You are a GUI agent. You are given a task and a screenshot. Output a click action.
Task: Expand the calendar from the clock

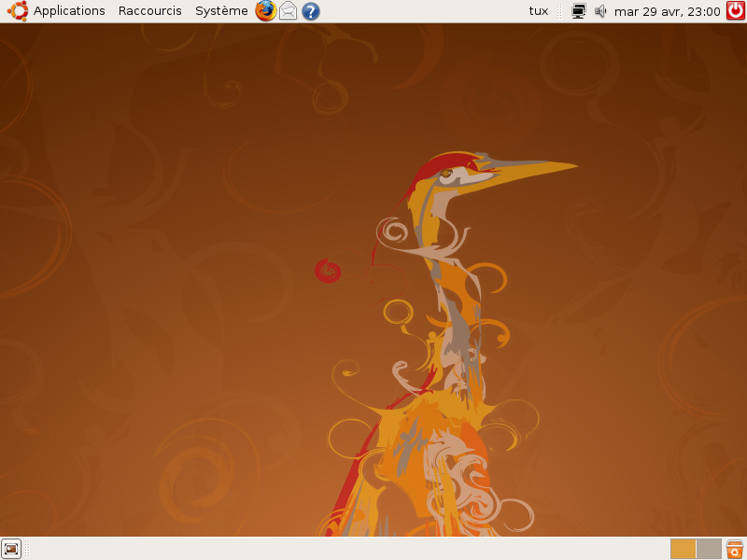coord(667,11)
